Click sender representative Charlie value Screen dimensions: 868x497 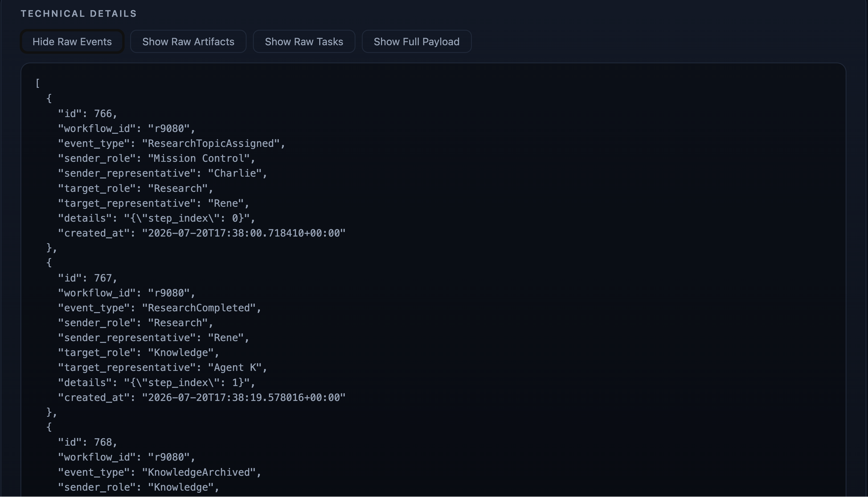click(x=235, y=173)
